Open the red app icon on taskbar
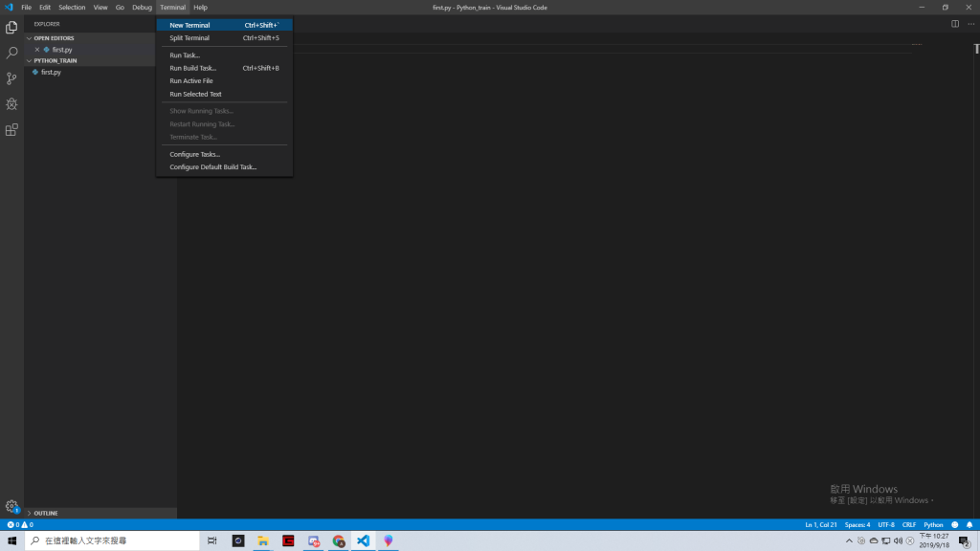Image resolution: width=980 pixels, height=551 pixels. 288,541
